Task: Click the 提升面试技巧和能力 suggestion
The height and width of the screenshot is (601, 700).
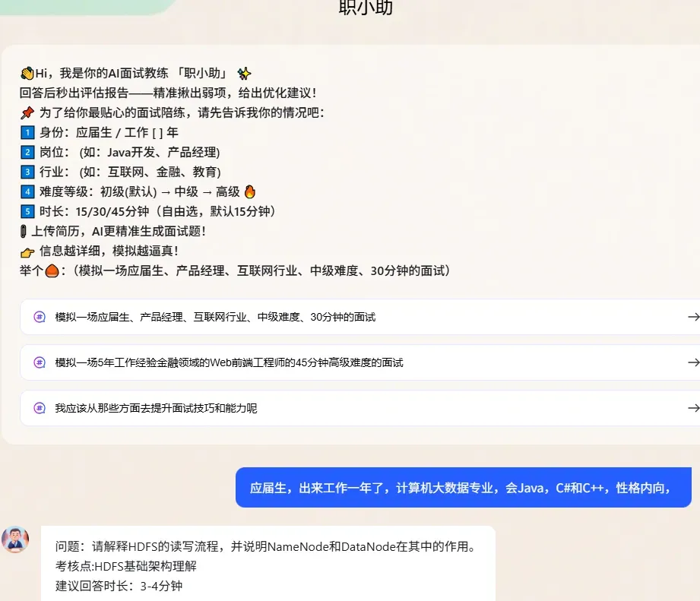Action: click(360, 408)
